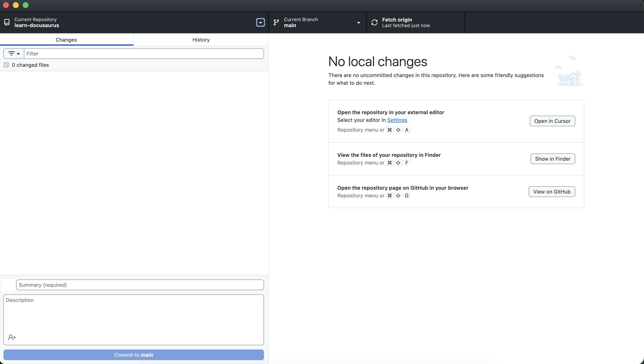Select the Changes tab
Viewport: 644px width, 364px height.
66,39
